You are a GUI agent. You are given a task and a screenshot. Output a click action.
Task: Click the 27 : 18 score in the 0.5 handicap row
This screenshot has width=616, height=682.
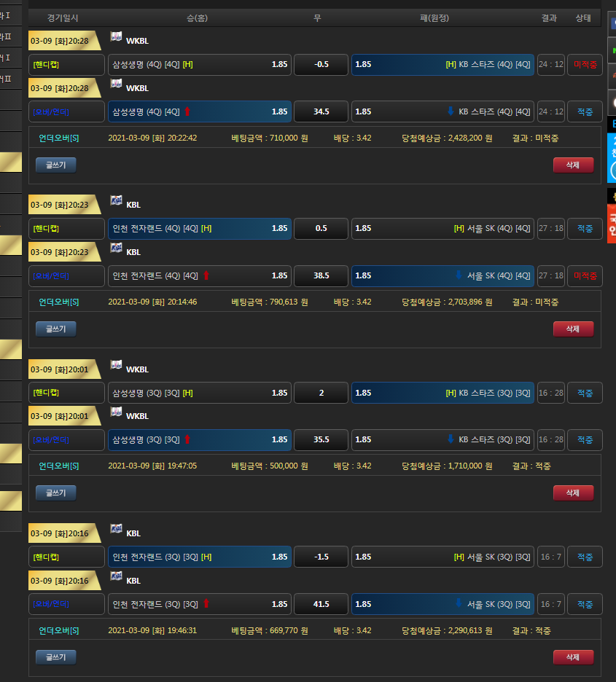pos(550,228)
